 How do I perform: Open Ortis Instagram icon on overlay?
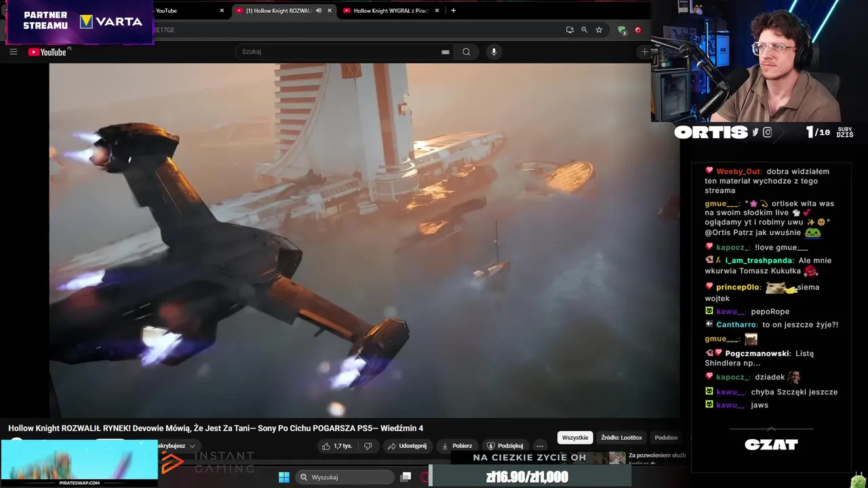click(x=768, y=132)
